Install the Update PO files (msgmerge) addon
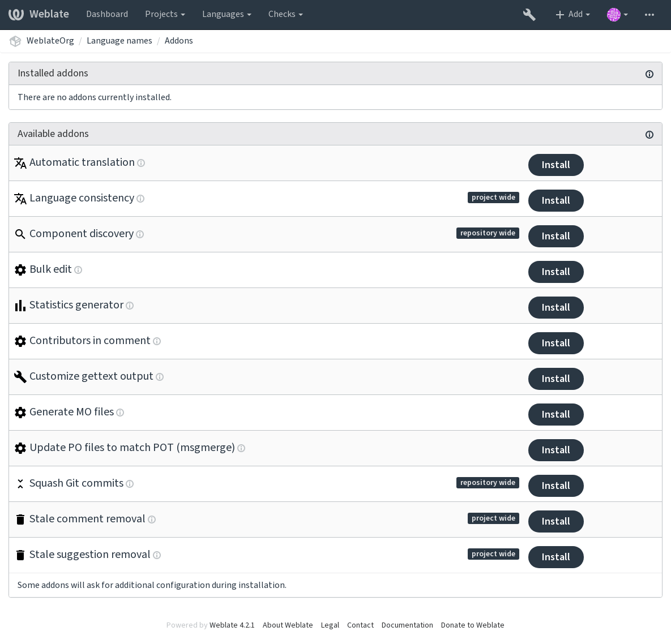The height and width of the screenshot is (644, 671). click(x=555, y=450)
